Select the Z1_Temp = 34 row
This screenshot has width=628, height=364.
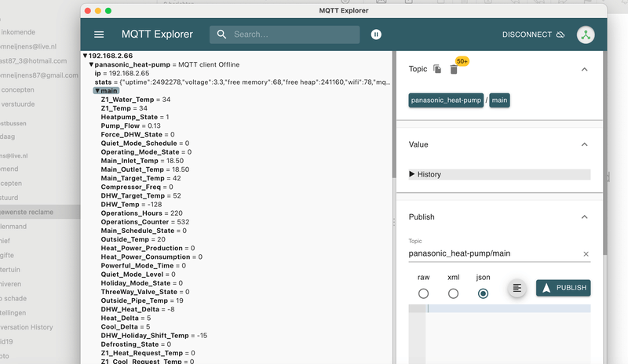tap(124, 108)
